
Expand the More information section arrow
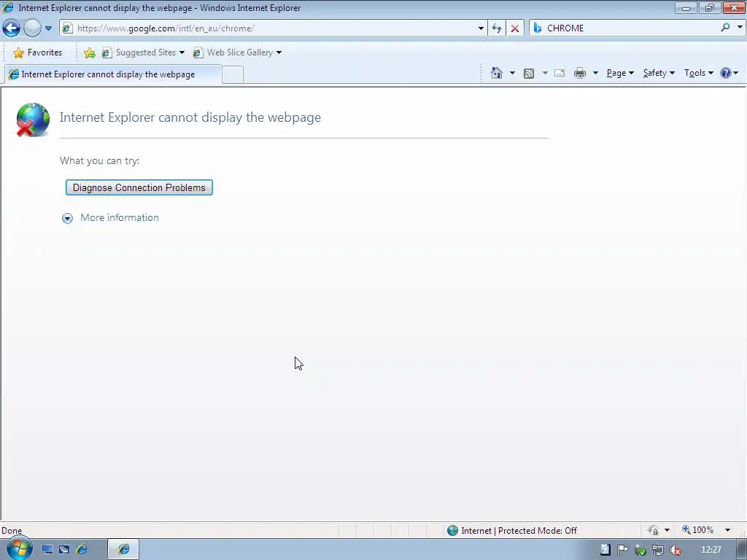point(67,218)
